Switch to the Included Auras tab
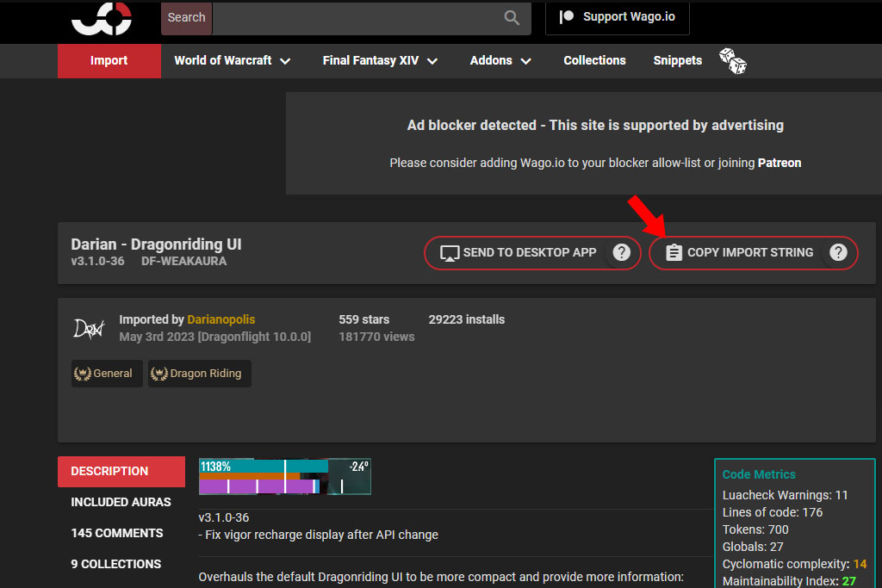Image resolution: width=882 pixels, height=588 pixels. coord(121,502)
